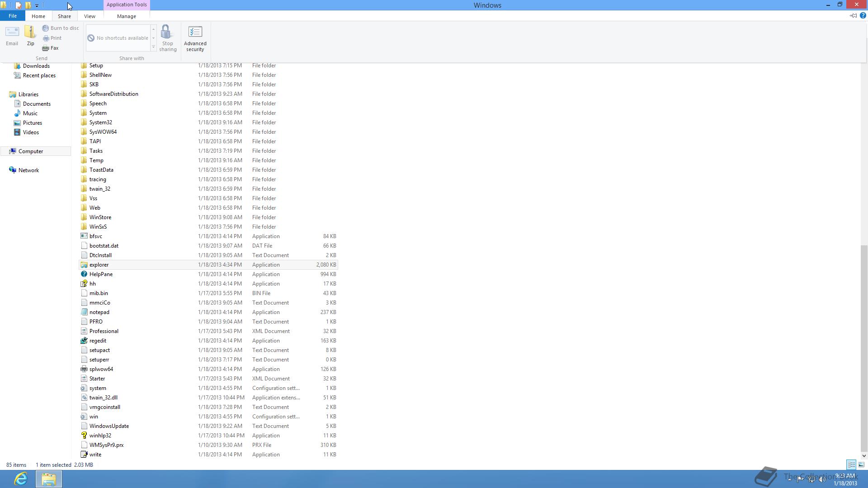Click the Share ribbon tab
The width and height of the screenshot is (868, 488).
pyautogui.click(x=64, y=16)
